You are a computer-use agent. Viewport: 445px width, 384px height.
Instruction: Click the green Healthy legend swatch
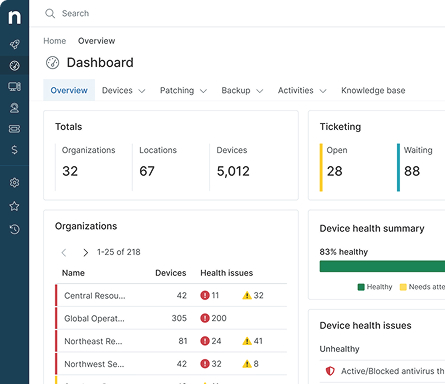361,287
